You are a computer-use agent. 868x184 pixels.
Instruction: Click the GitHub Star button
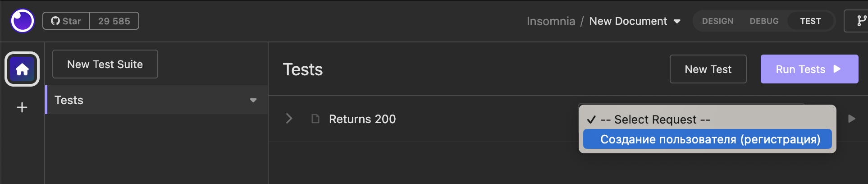click(x=66, y=21)
